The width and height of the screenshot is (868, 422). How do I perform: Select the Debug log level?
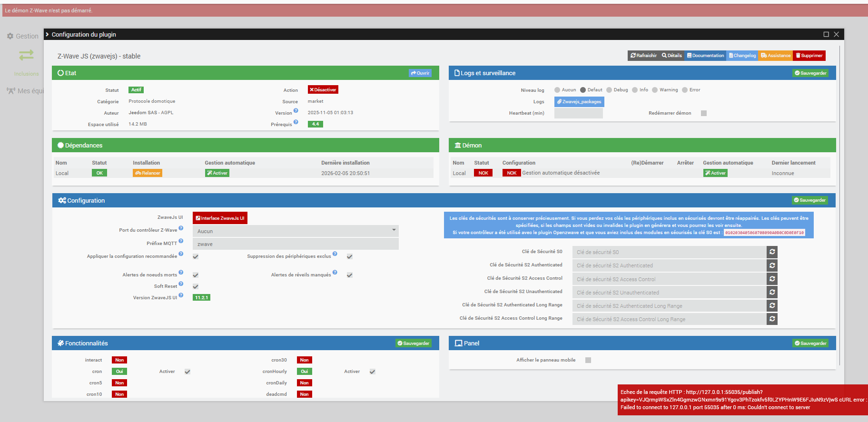(609, 90)
